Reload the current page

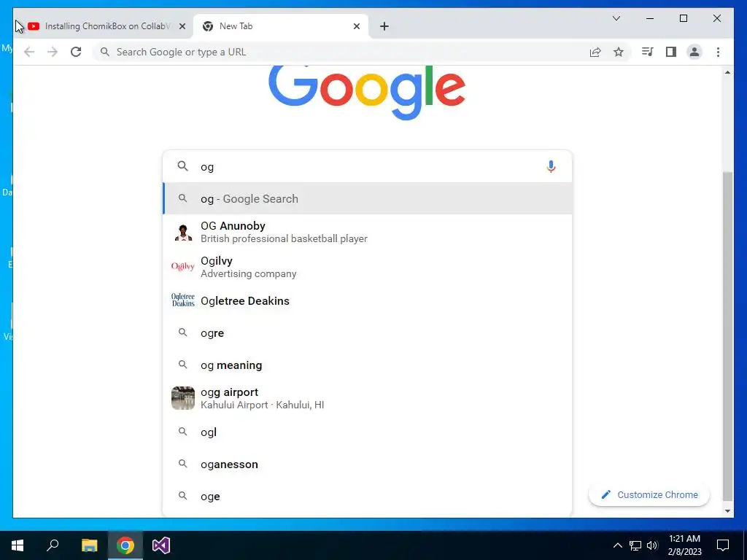click(76, 52)
